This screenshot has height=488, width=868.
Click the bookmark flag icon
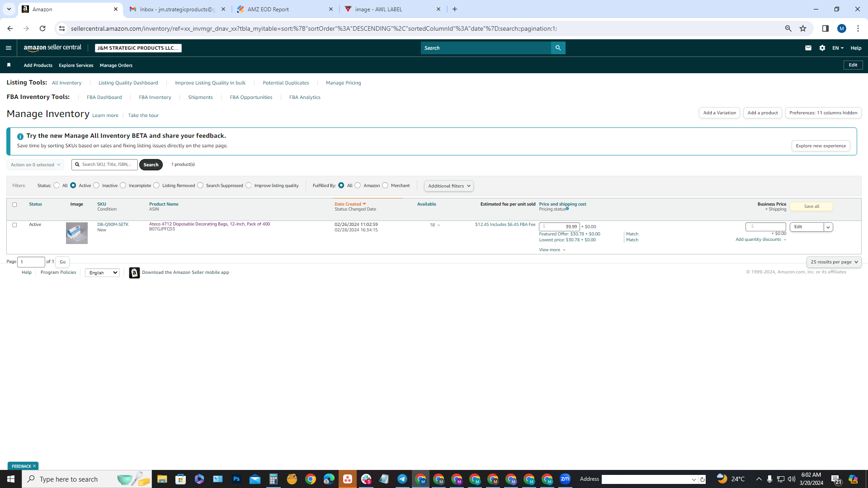pos(9,65)
